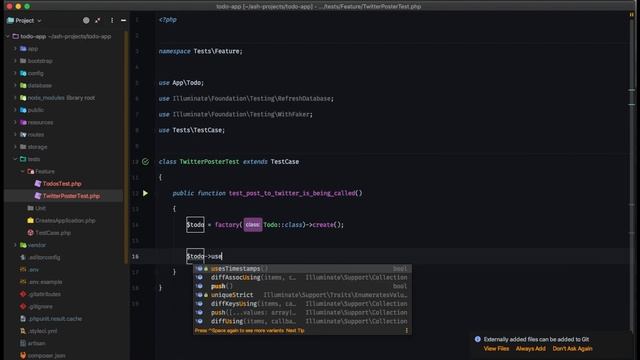
Task: Expand the database folder
Action: tap(16, 85)
